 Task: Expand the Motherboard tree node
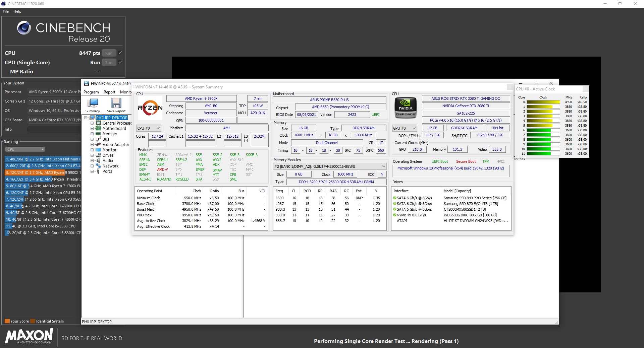92,129
